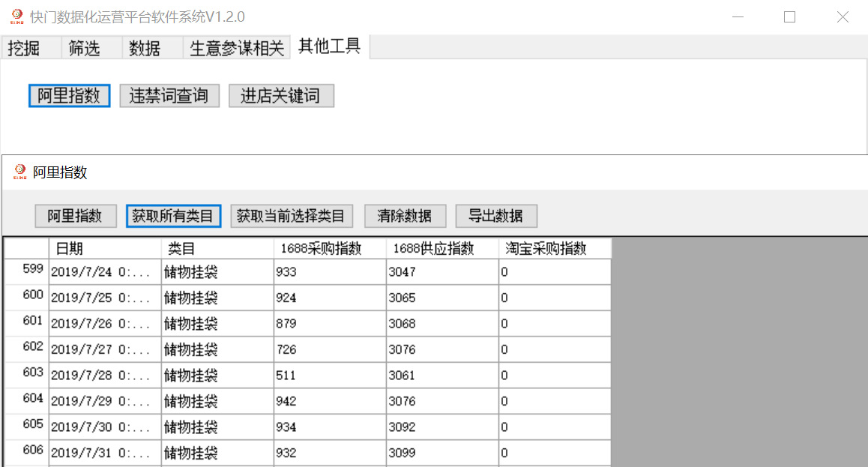Screen dimensions: 868x467
Task: Click the 类目 column header
Action: pos(217,248)
